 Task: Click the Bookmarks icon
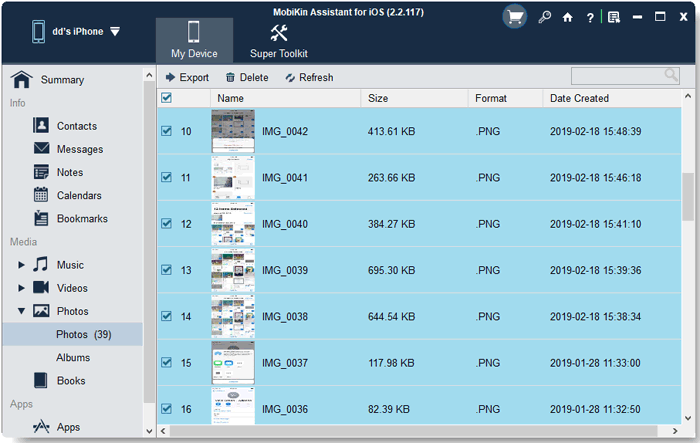click(41, 218)
